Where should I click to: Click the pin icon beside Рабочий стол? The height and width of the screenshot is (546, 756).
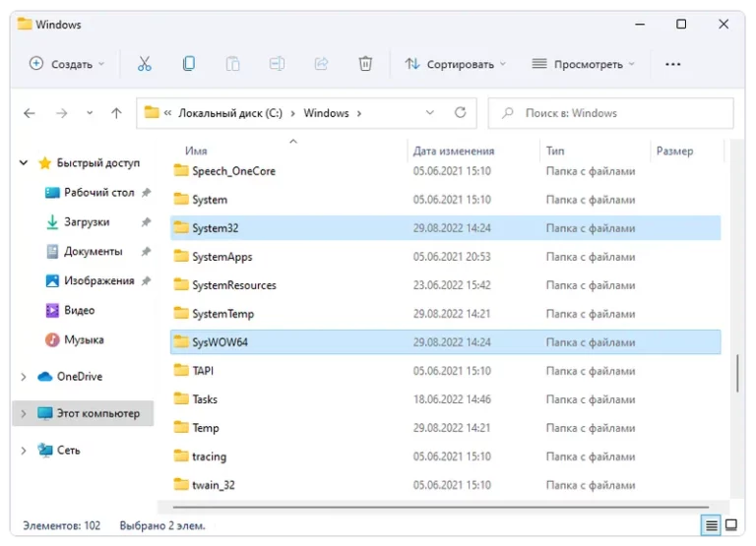pyautogui.click(x=146, y=193)
